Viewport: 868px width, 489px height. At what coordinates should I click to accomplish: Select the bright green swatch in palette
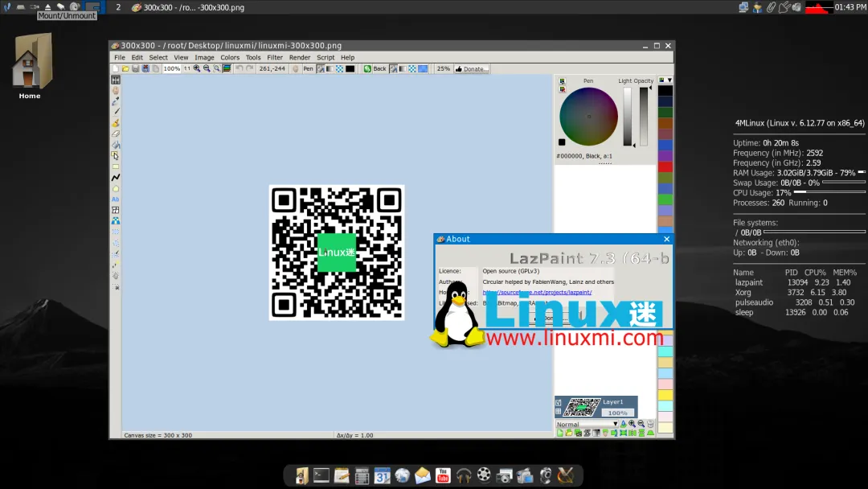pos(665,199)
